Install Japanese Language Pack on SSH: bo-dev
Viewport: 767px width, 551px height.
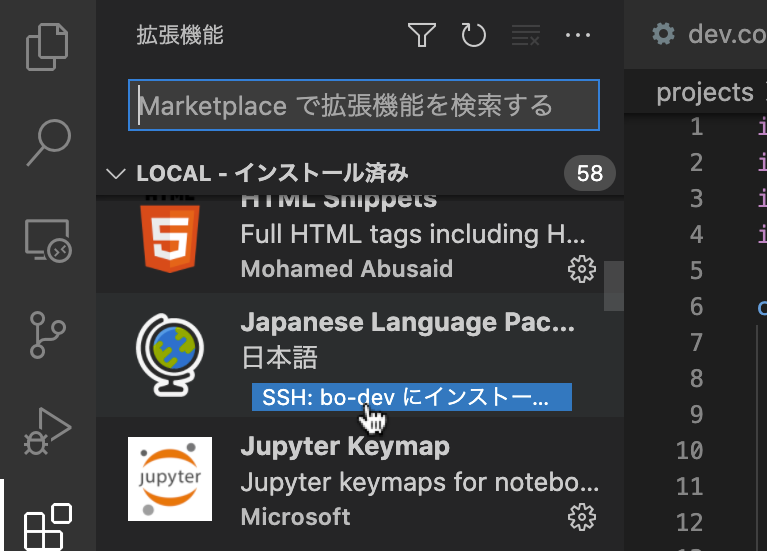(x=411, y=397)
